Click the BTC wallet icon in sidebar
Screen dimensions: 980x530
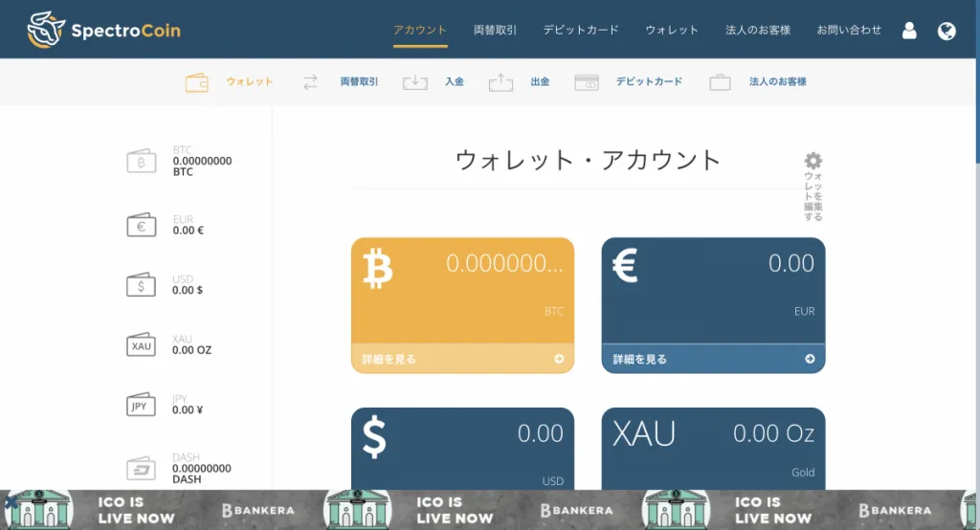click(142, 162)
